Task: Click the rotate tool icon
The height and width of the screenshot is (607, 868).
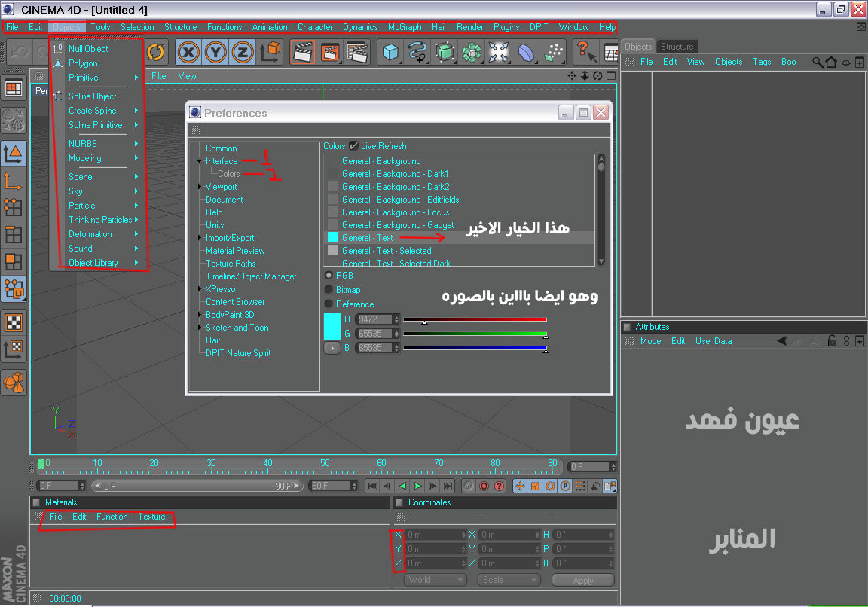Action: (155, 53)
